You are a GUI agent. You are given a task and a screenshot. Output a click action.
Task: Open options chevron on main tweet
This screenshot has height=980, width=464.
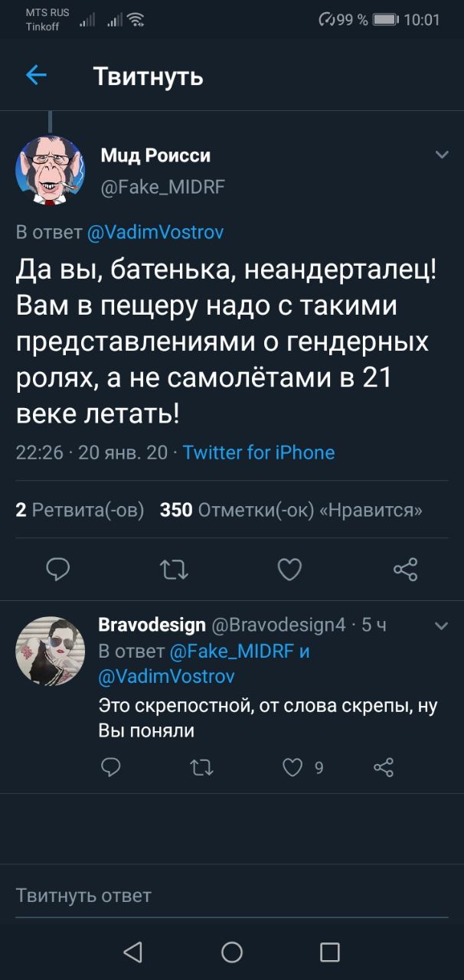point(442,155)
